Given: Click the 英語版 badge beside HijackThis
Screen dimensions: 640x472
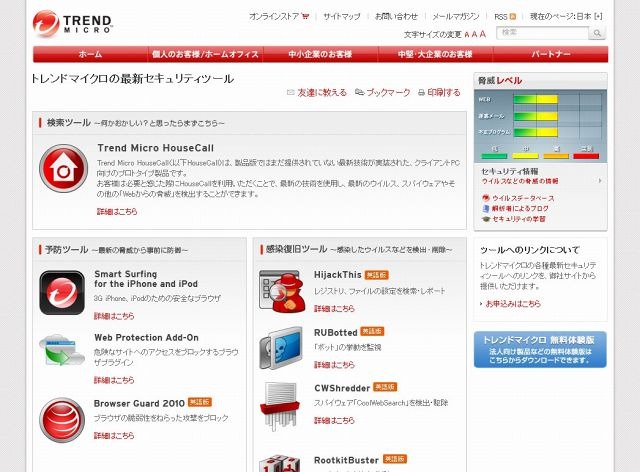Looking at the screenshot, I should click(x=376, y=275).
